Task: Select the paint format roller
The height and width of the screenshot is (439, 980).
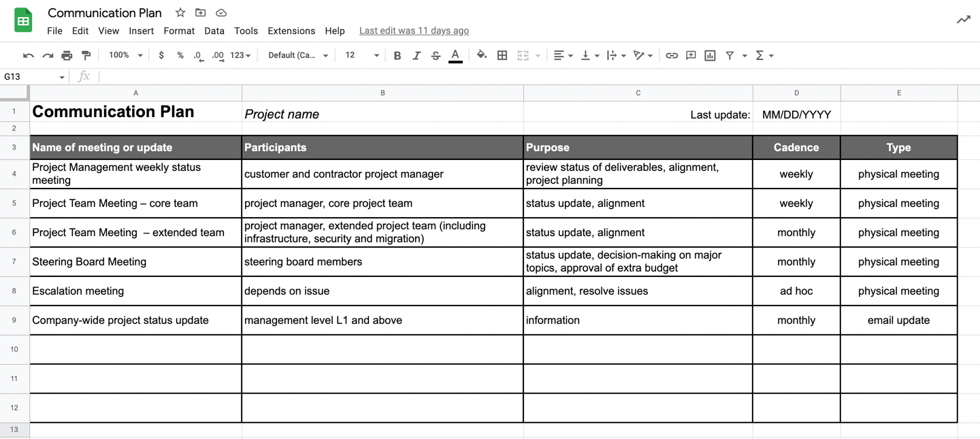Action: pos(86,56)
